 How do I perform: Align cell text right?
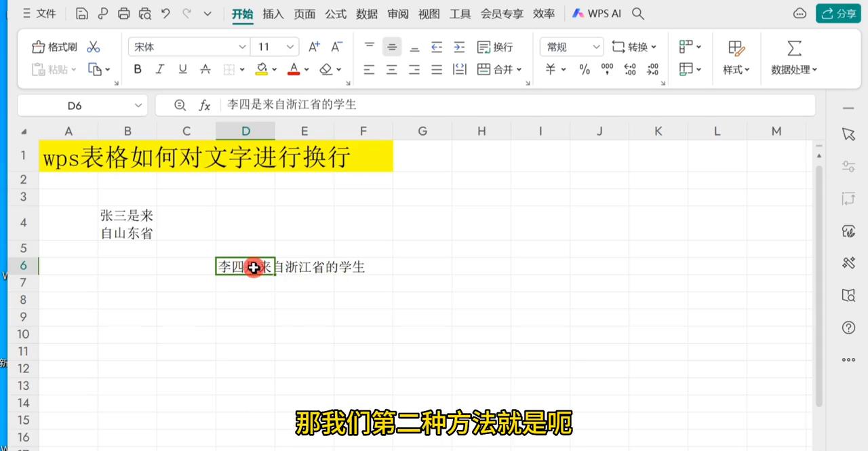pos(414,69)
